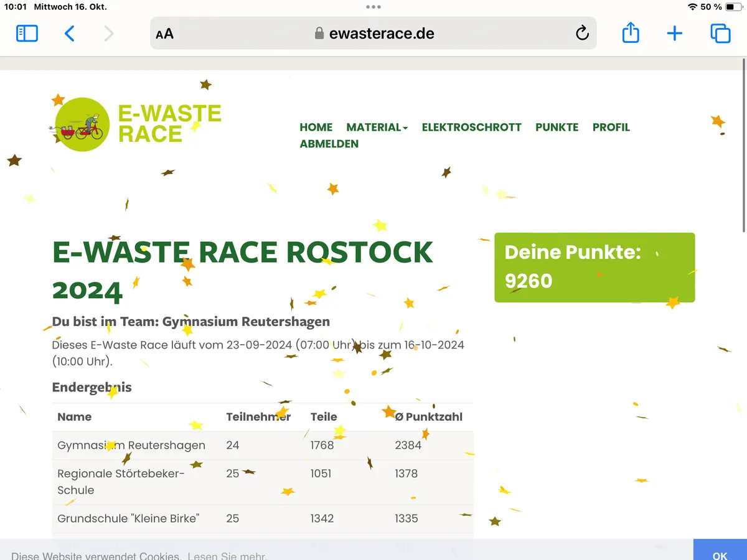The height and width of the screenshot is (560, 747).
Task: Select 'Gymnasium Reutershagen' table row name
Action: pyautogui.click(x=131, y=445)
